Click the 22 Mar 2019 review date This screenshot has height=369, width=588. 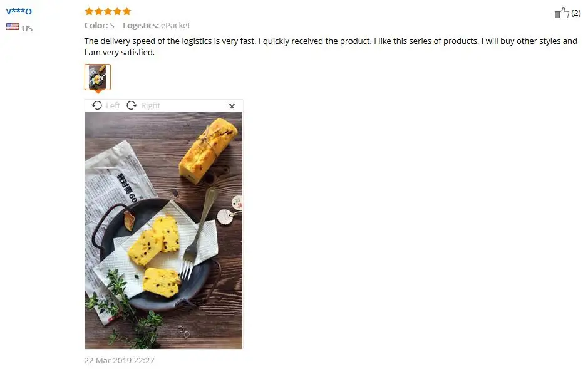(x=119, y=360)
